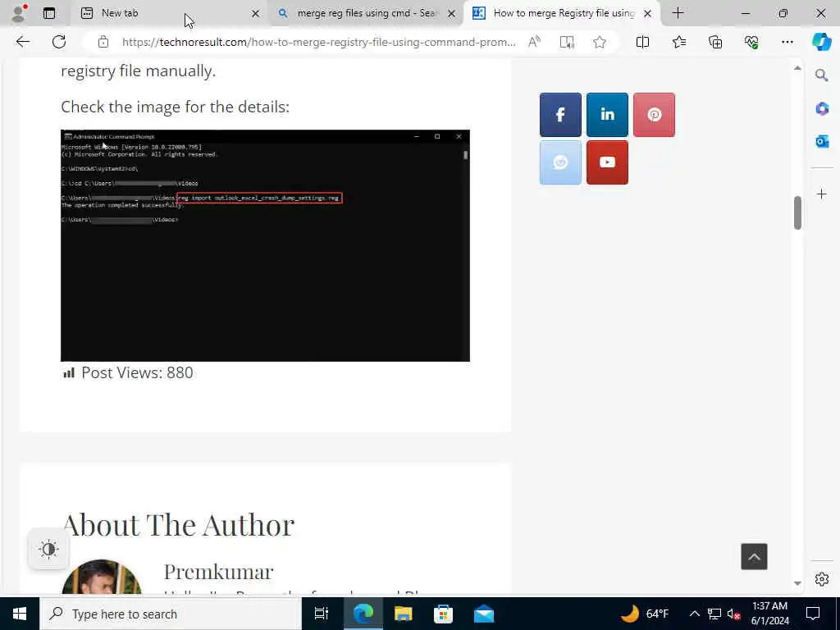Open the Collections panel
840x630 pixels.
point(715,42)
